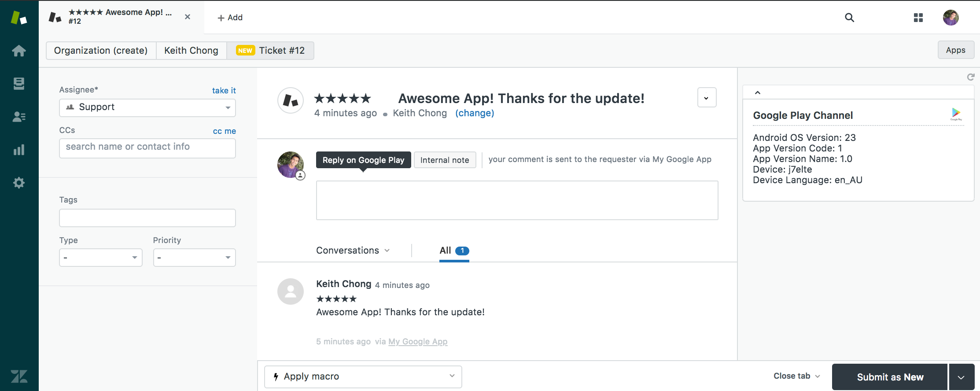Screen dimensions: 980x391
Task: Click the take it link
Action: tap(224, 90)
